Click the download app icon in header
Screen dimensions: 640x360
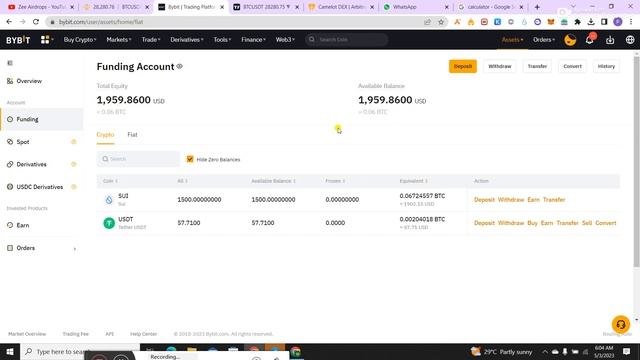610,40
